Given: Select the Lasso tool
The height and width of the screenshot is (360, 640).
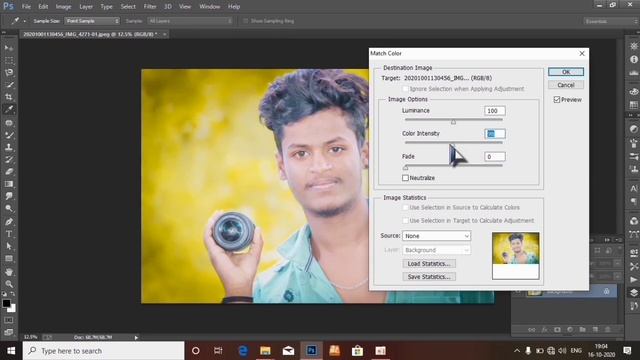Looking at the screenshot, I should 9,73.
